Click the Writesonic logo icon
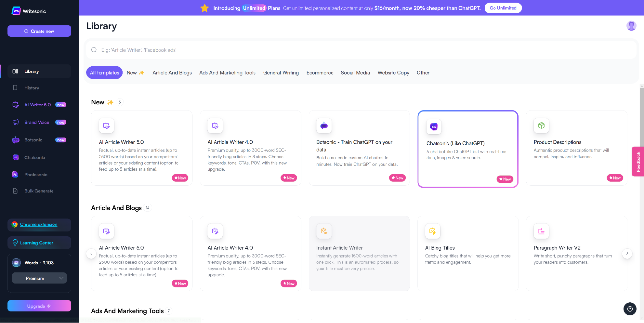This screenshot has width=644, height=323. coord(16,11)
